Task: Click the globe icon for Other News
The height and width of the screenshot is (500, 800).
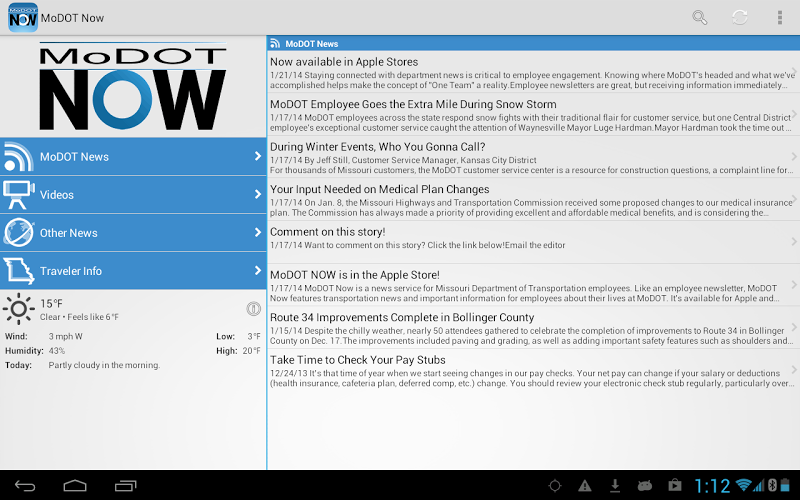Action: [x=18, y=233]
